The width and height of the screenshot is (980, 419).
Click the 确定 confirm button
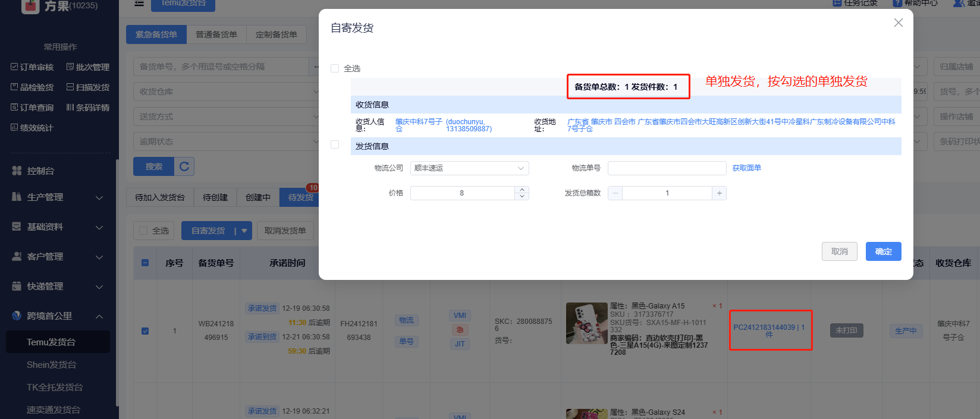click(x=883, y=251)
